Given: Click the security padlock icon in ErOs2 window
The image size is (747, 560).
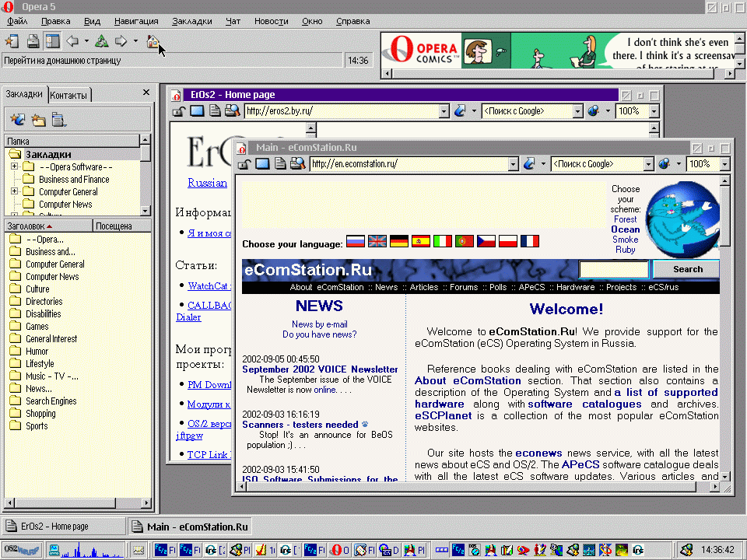Looking at the screenshot, I should pos(179,111).
